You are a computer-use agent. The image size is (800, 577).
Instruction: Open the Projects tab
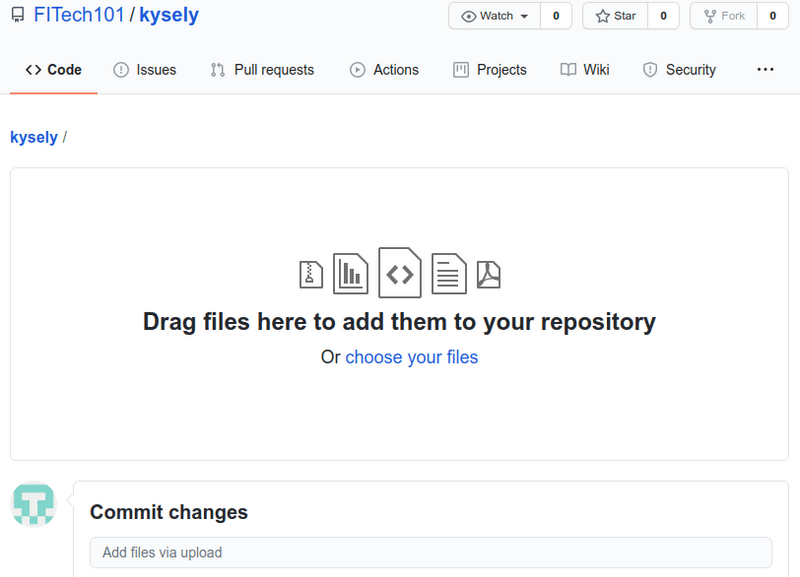[x=489, y=70]
